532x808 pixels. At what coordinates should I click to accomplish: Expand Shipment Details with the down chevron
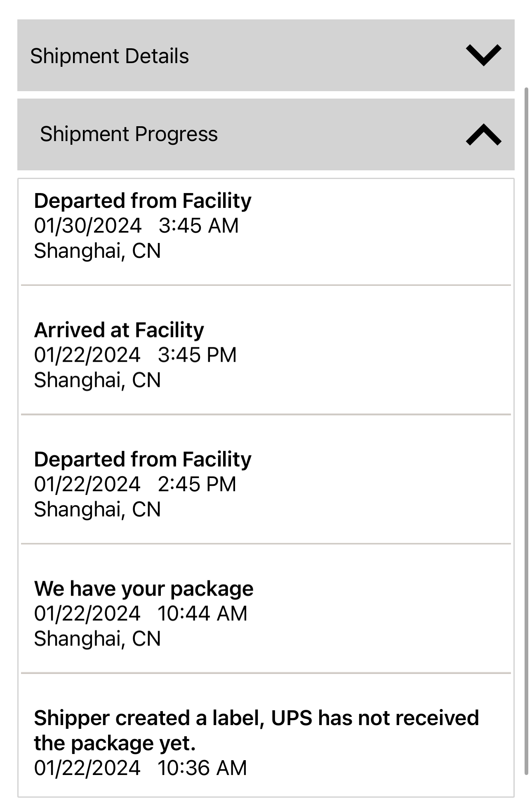[x=483, y=55]
